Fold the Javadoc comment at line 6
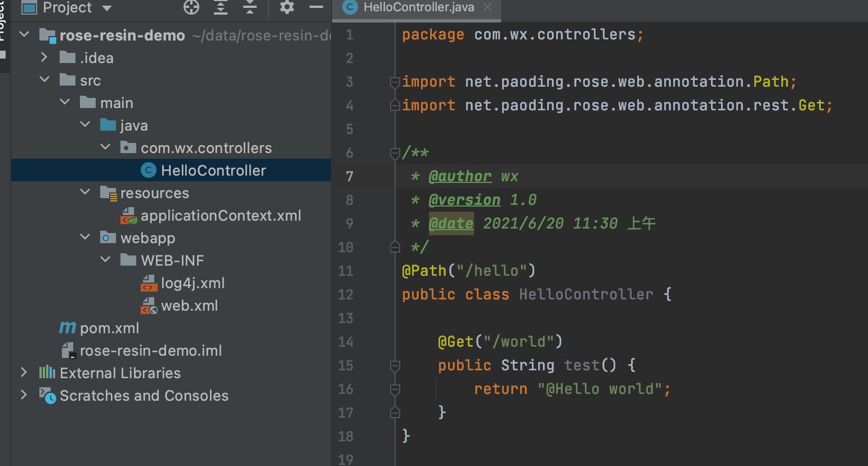Screen dimensions: 868x466 click(395, 153)
